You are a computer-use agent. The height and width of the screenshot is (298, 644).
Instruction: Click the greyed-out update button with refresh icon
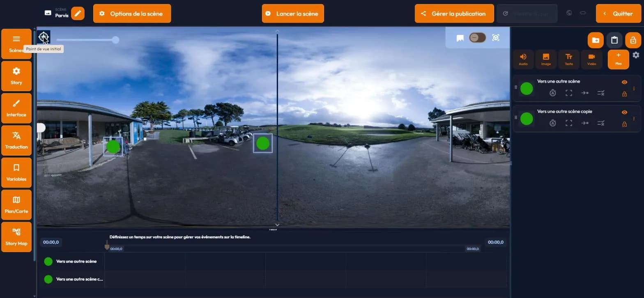[527, 14]
